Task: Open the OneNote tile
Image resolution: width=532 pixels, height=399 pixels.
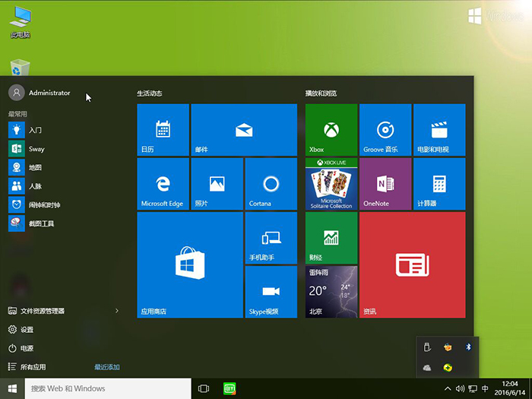Action: 385,184
